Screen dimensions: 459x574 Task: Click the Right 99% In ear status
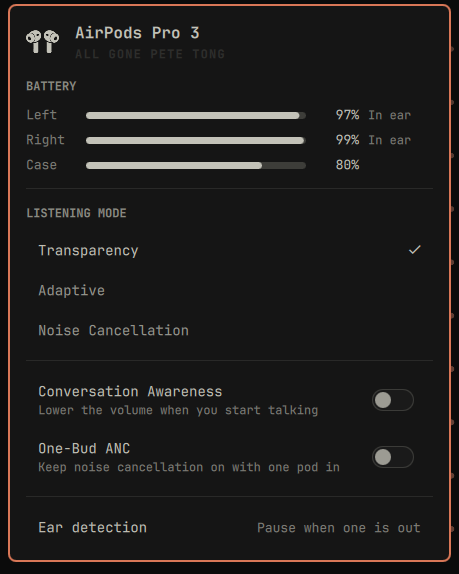373,140
